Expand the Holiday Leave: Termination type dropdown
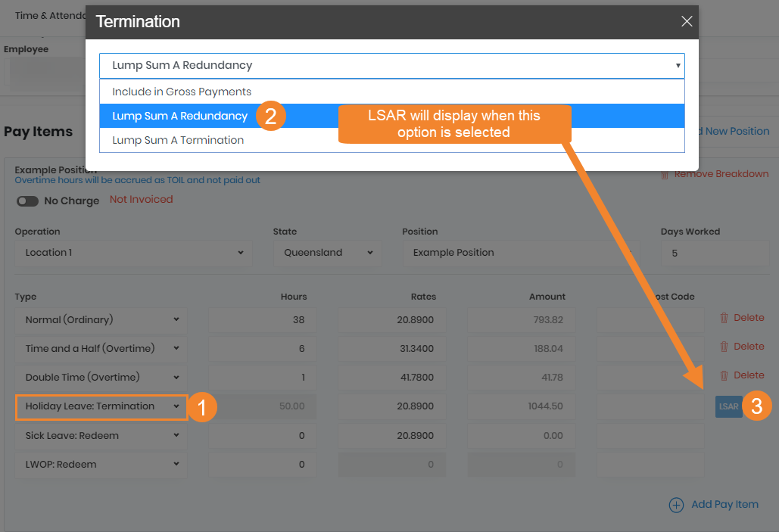Image resolution: width=779 pixels, height=532 pixels. pyautogui.click(x=101, y=406)
